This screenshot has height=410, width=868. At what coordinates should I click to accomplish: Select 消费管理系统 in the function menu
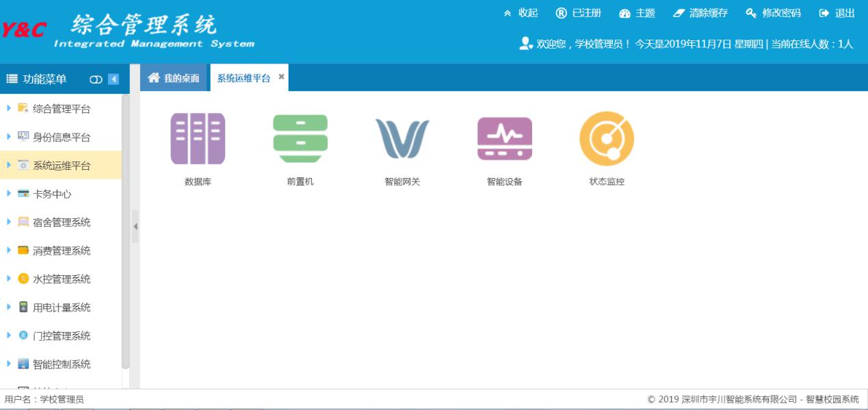tap(62, 251)
